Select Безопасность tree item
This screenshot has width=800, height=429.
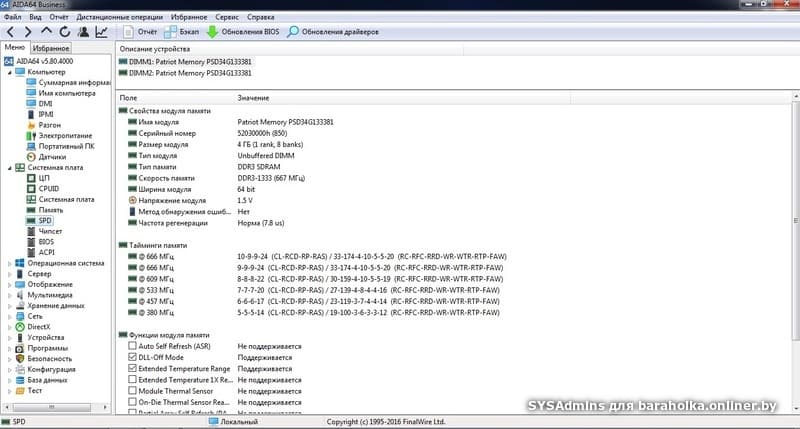(x=43, y=359)
